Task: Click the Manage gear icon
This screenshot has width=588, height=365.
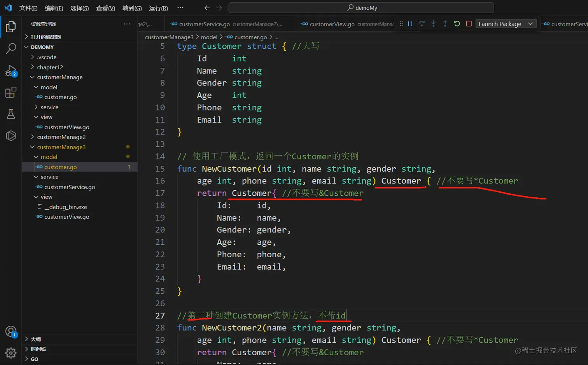Action: (11, 353)
